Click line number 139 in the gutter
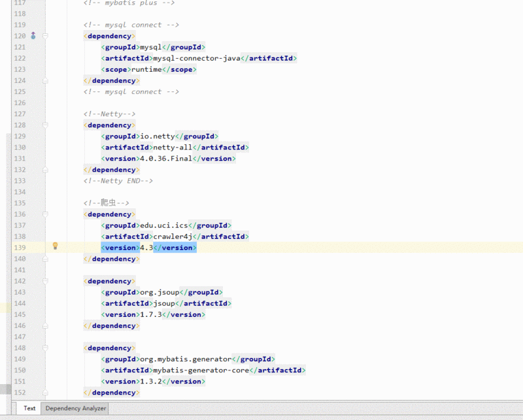Image resolution: width=523 pixels, height=420 pixels. click(20, 248)
